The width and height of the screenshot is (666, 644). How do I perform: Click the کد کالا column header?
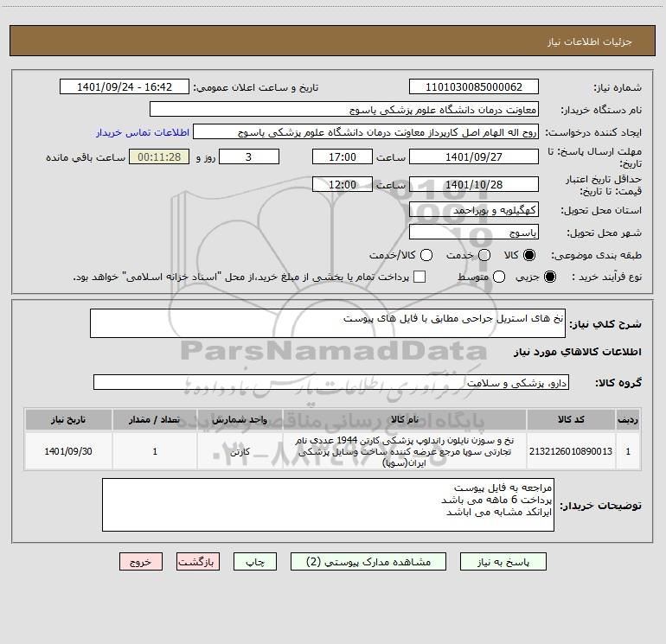(x=571, y=419)
